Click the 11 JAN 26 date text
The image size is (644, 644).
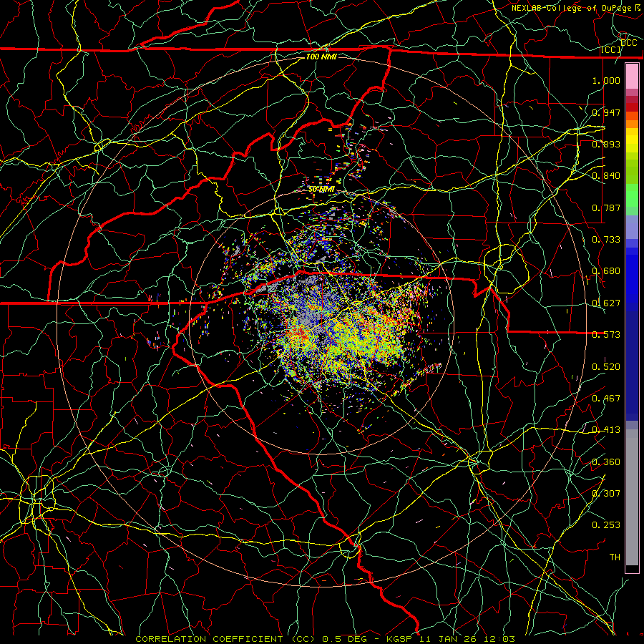coord(447,639)
